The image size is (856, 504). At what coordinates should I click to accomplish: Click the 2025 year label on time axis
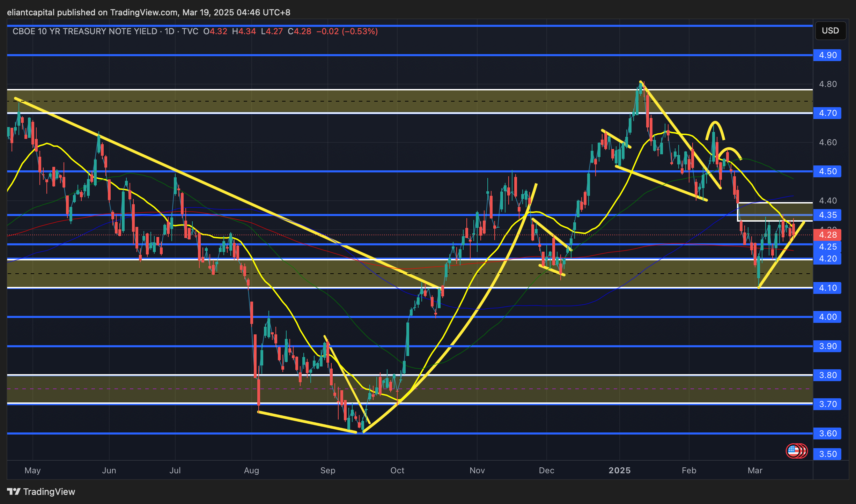(619, 470)
